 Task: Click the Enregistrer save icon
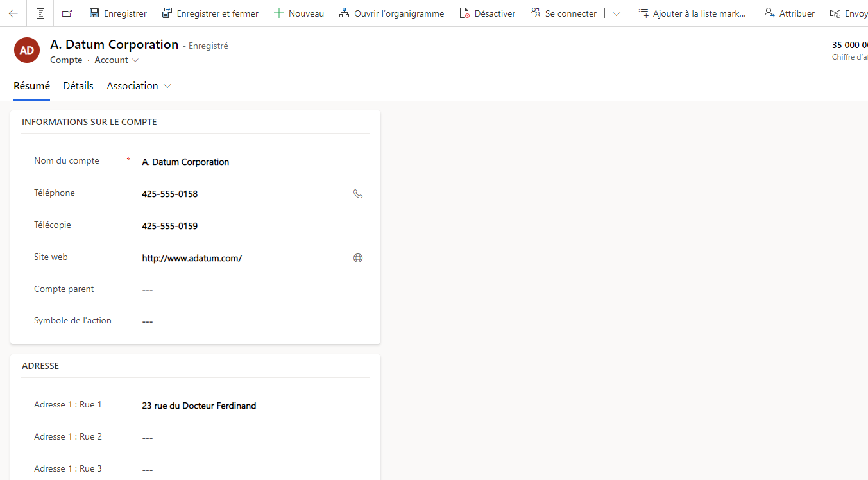94,13
